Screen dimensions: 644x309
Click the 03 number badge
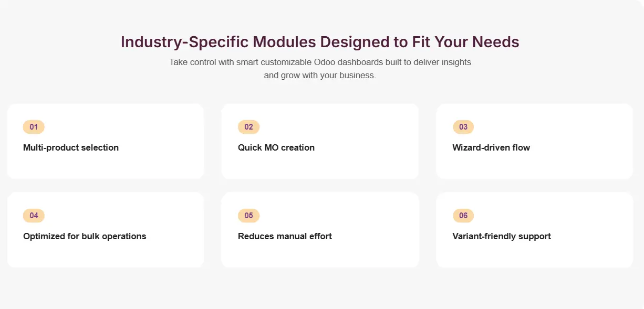click(x=463, y=127)
